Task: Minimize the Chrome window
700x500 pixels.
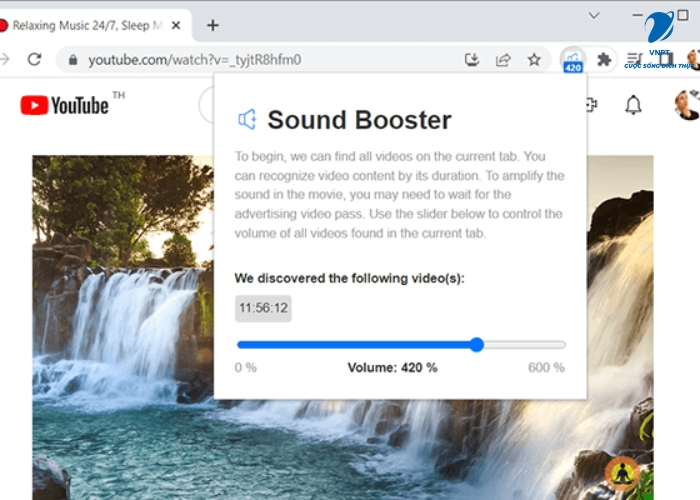Action: pyautogui.click(x=638, y=15)
